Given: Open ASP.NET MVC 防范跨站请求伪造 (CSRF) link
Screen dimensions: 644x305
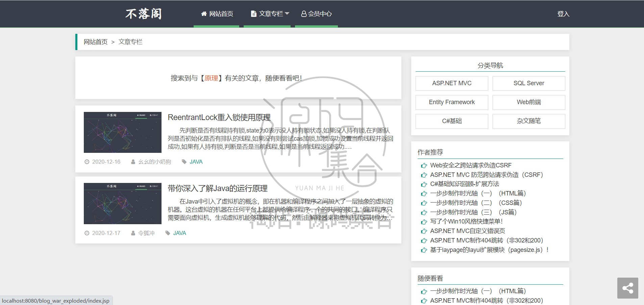Looking at the screenshot, I should [487, 175].
